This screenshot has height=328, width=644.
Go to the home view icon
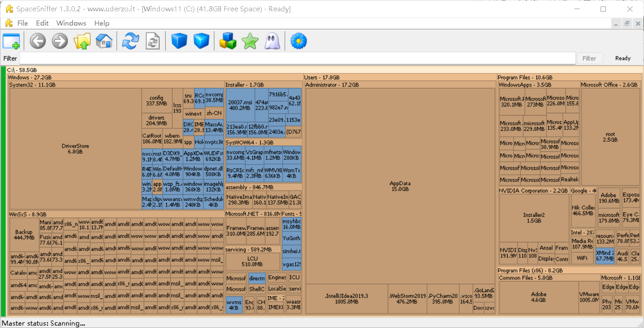tap(104, 41)
